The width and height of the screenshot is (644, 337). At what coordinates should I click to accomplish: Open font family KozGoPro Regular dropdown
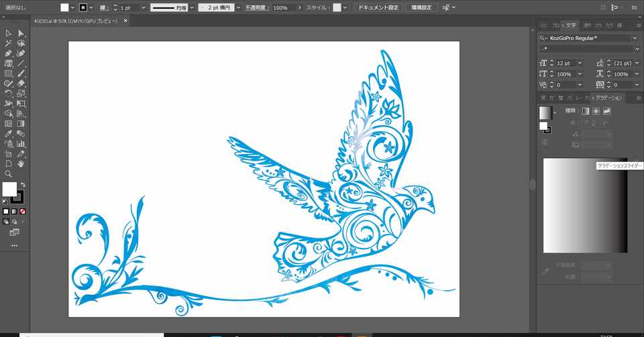(x=635, y=38)
